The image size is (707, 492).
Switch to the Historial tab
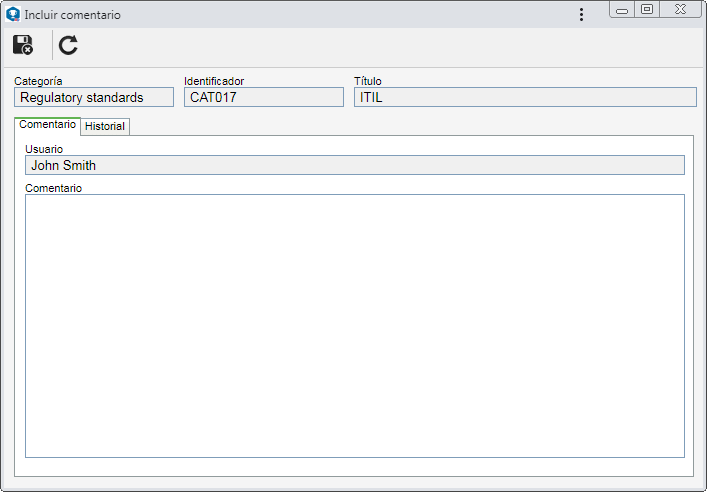click(105, 126)
